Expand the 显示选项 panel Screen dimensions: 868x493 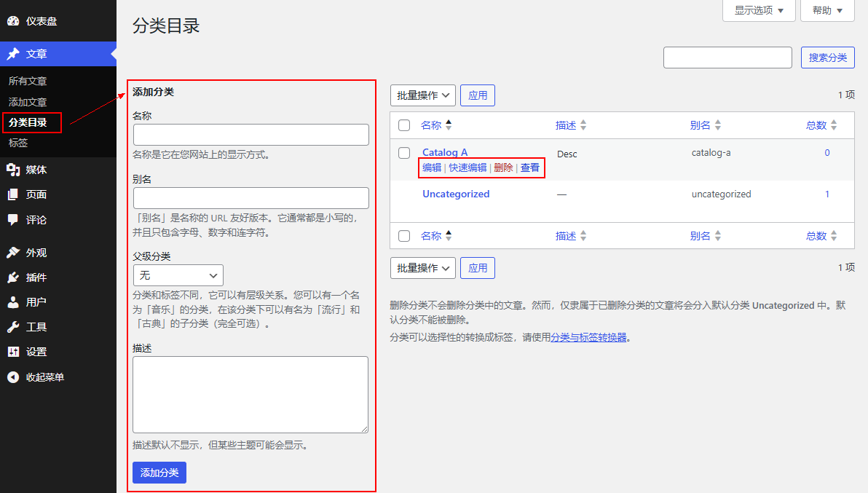tap(759, 10)
